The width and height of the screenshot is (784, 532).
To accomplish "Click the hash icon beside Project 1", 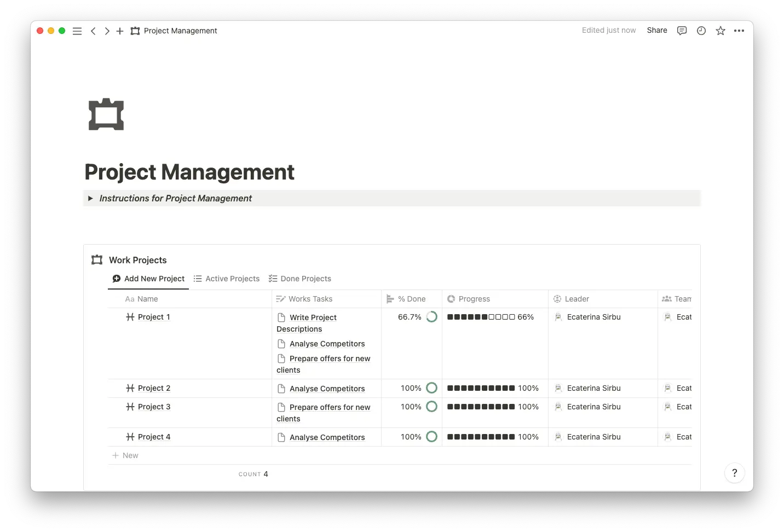I will click(130, 317).
